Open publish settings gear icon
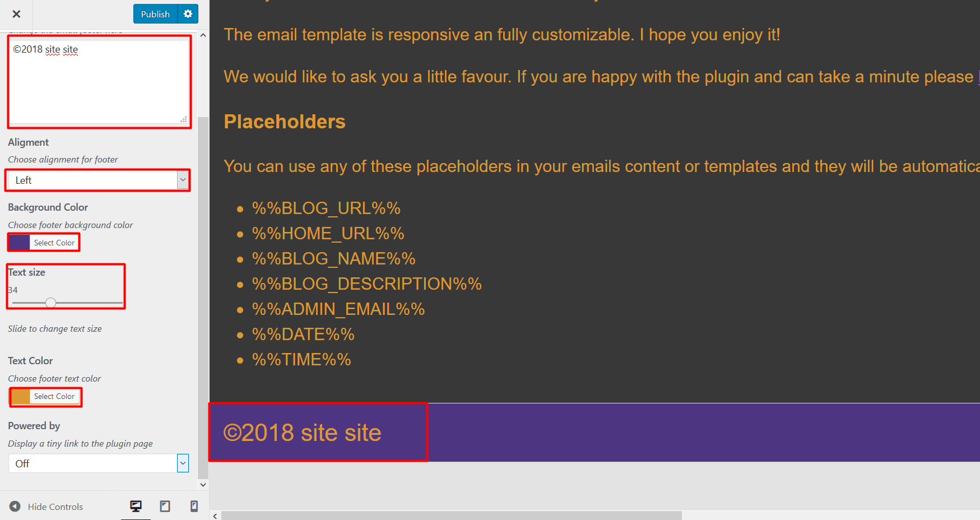 point(188,14)
